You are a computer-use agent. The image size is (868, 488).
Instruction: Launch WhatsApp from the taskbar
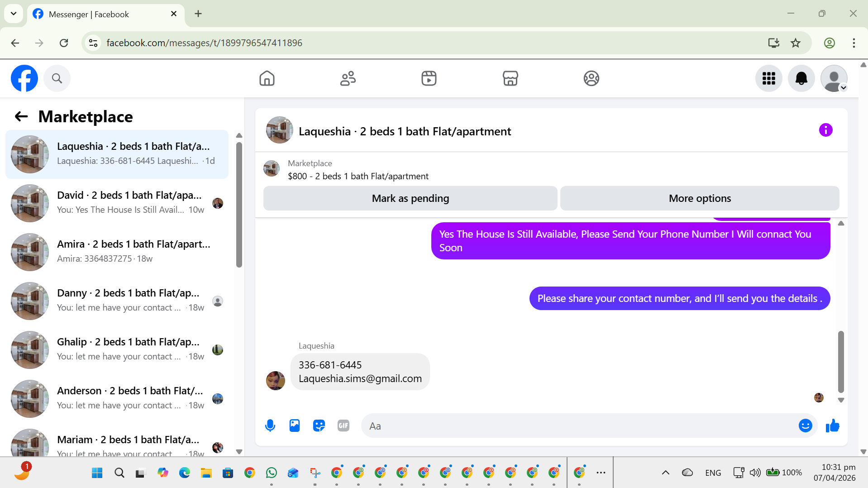(272, 473)
